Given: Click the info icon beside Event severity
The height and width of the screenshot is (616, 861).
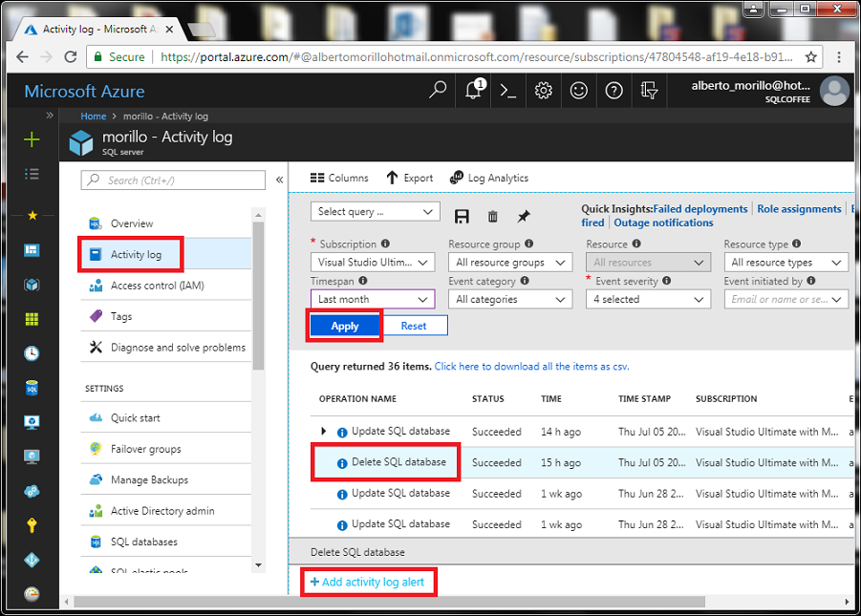Looking at the screenshot, I should click(667, 281).
